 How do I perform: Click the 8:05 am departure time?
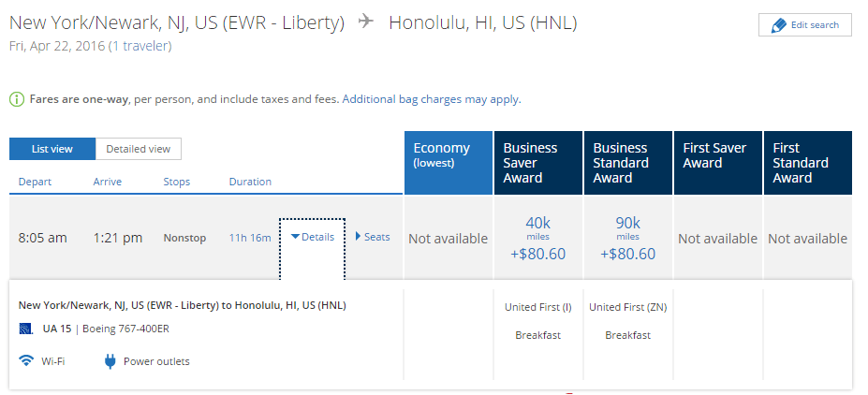43,238
